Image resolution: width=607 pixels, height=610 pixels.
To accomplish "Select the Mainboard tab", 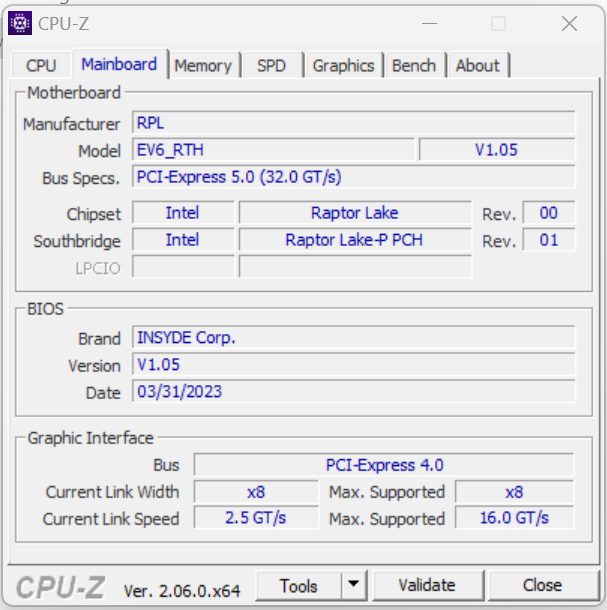I will click(119, 64).
